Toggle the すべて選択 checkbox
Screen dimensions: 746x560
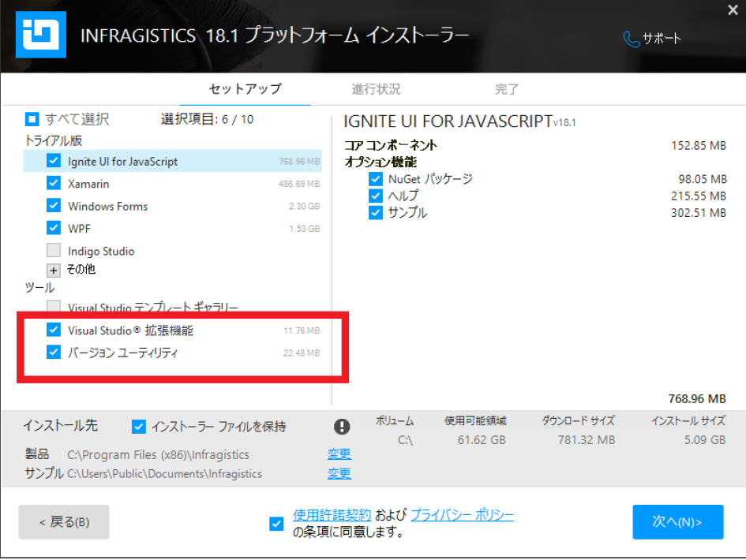[x=32, y=119]
